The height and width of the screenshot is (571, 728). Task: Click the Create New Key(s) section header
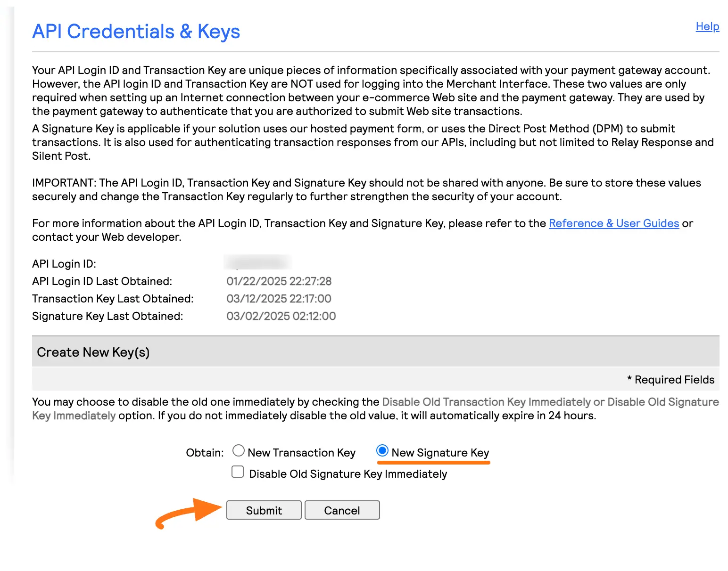coord(93,352)
